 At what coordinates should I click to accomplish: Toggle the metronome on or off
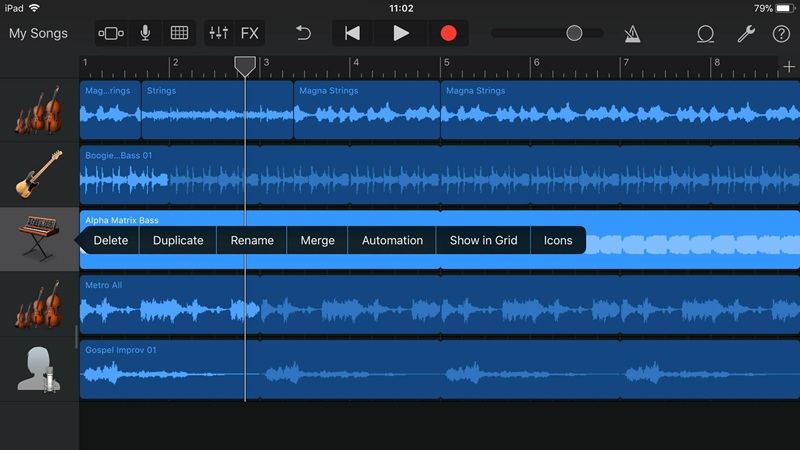(x=634, y=33)
